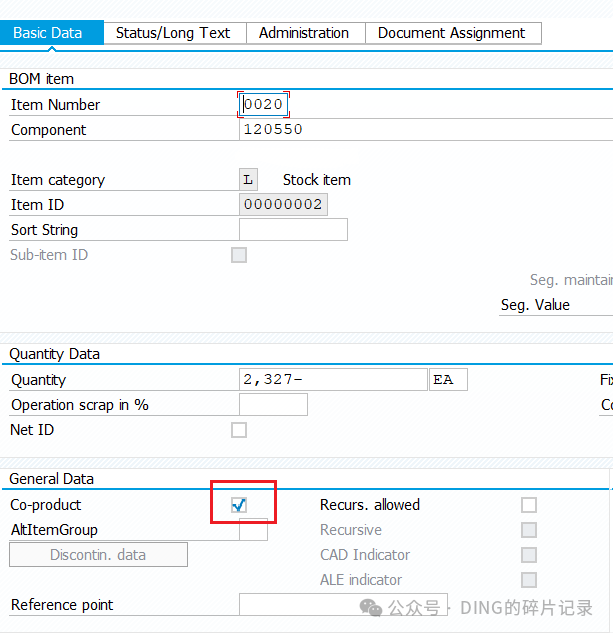
Task: Click the Operation scrap in % field
Action: (x=273, y=405)
